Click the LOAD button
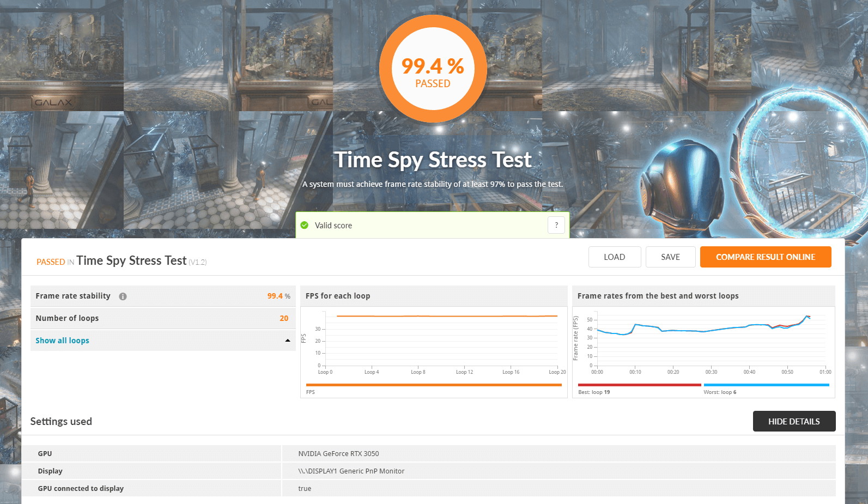Viewport: 868px width, 504px height. click(x=614, y=257)
